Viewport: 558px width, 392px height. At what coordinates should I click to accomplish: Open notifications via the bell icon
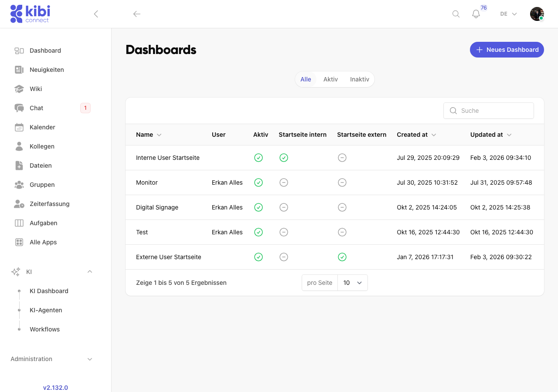click(476, 14)
